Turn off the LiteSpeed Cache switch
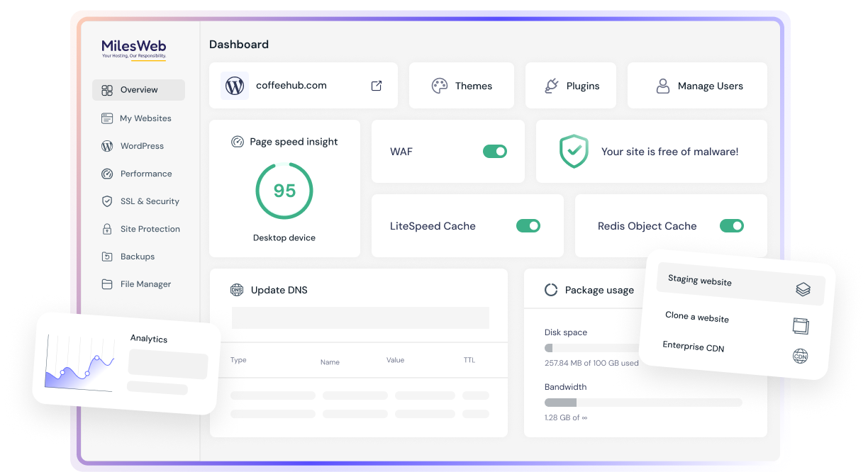The height and width of the screenshot is (472, 868). [x=528, y=226]
